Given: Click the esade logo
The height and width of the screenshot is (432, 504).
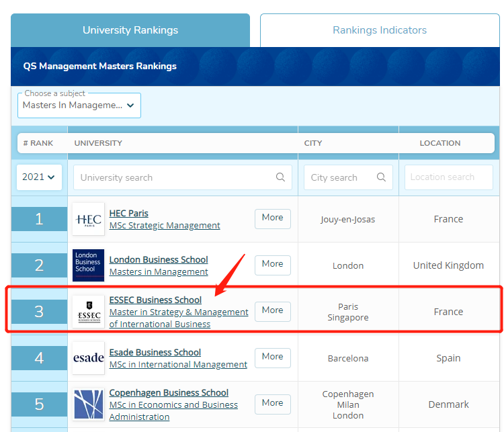Looking at the screenshot, I should (89, 357).
